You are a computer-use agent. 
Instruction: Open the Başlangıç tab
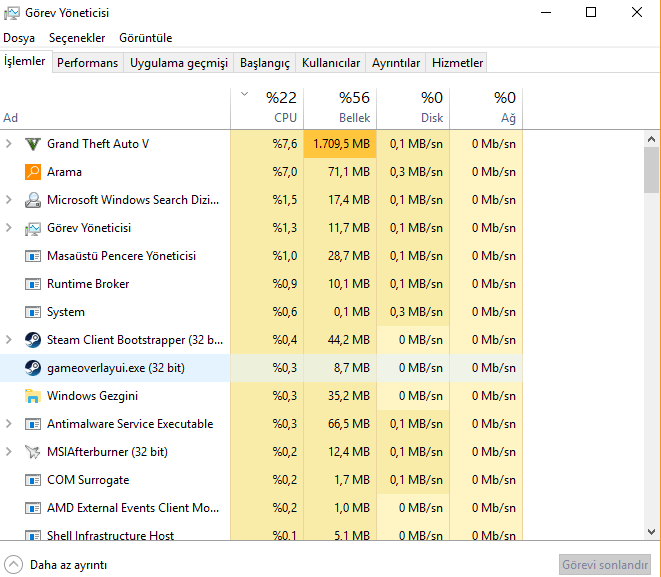pyautogui.click(x=264, y=63)
